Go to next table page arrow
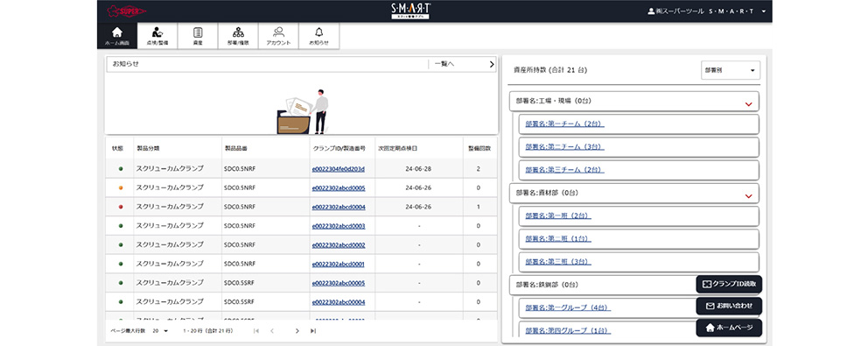This screenshot has height=346, width=868. click(x=297, y=331)
